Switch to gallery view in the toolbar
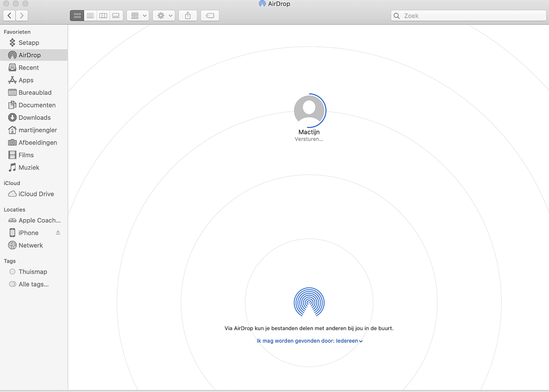 click(116, 15)
